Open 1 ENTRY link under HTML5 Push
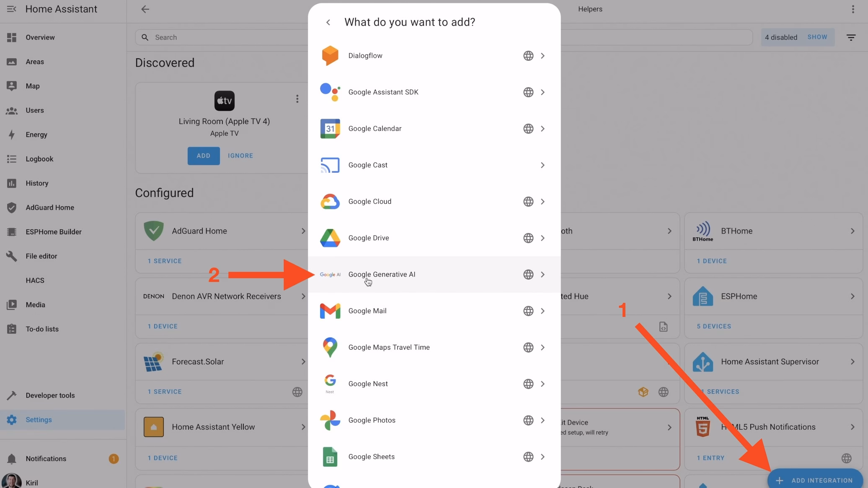868x488 pixels. point(710,458)
